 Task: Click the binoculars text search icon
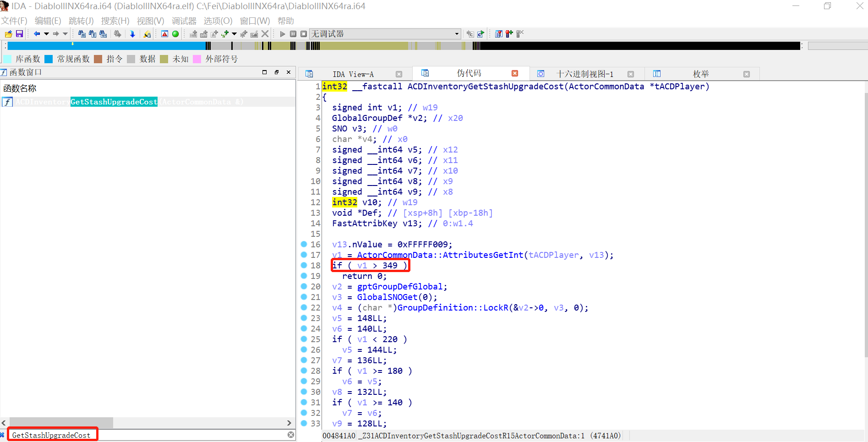[93, 34]
